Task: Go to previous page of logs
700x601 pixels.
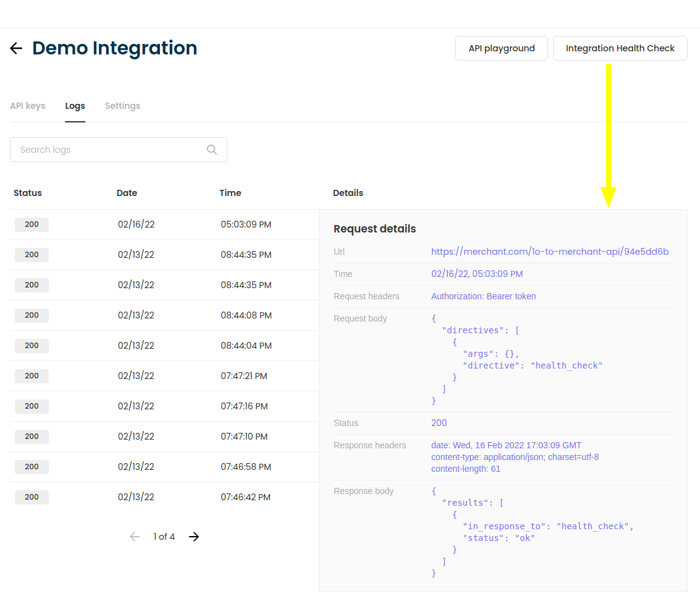Action: tap(135, 537)
